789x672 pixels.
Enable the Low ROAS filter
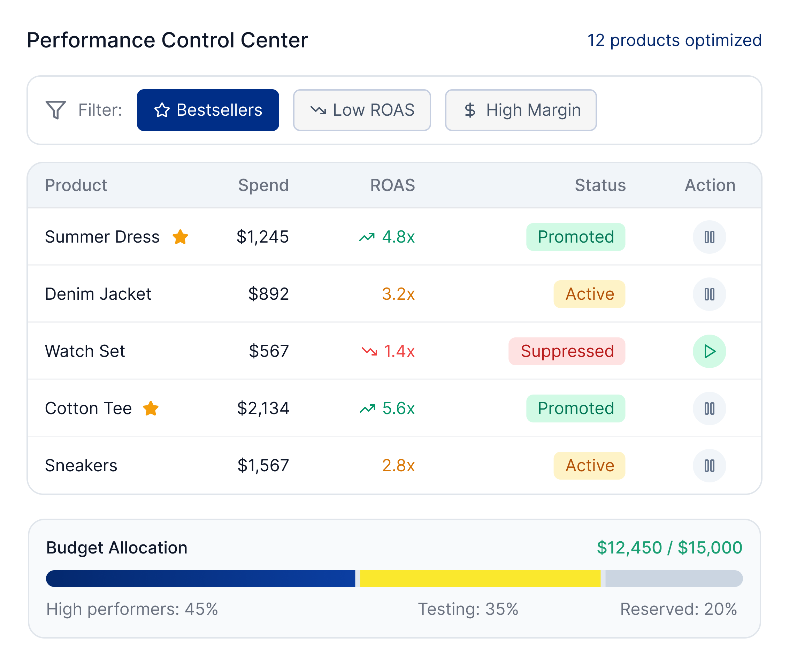tap(362, 110)
